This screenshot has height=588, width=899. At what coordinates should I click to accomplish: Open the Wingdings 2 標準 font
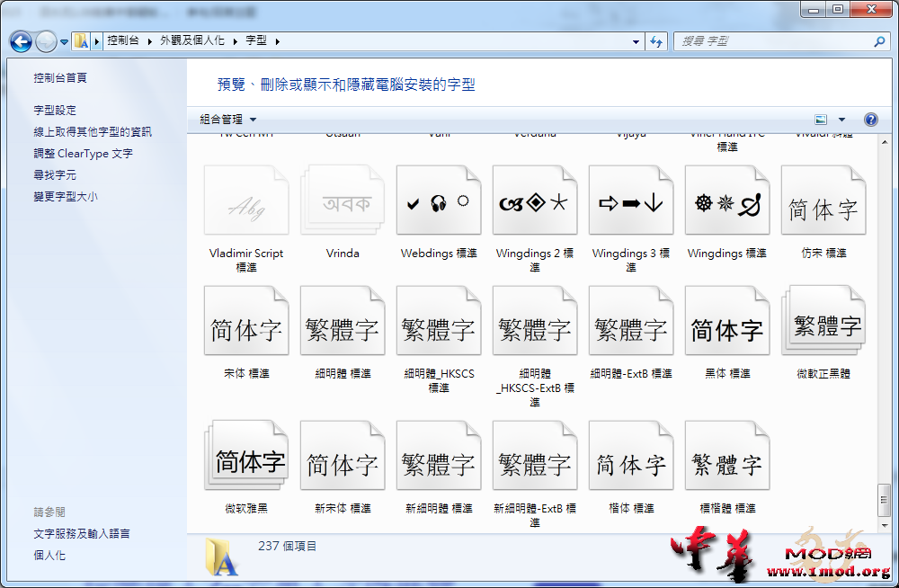click(535, 200)
